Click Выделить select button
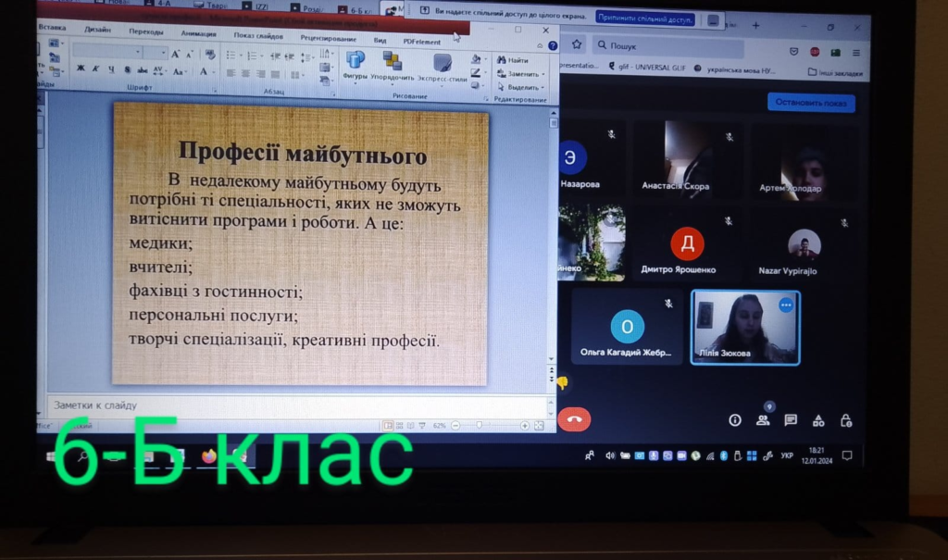The width and height of the screenshot is (948, 560). coord(520,87)
